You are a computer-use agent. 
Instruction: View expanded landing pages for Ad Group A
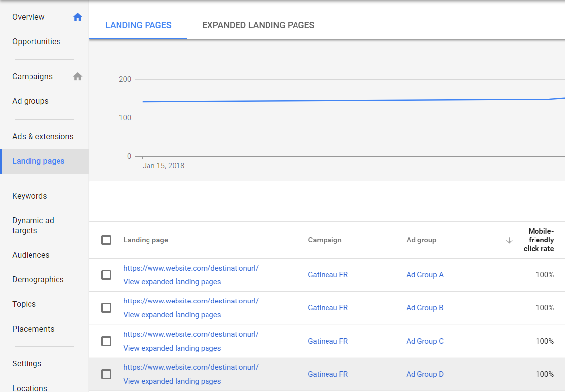coord(172,282)
